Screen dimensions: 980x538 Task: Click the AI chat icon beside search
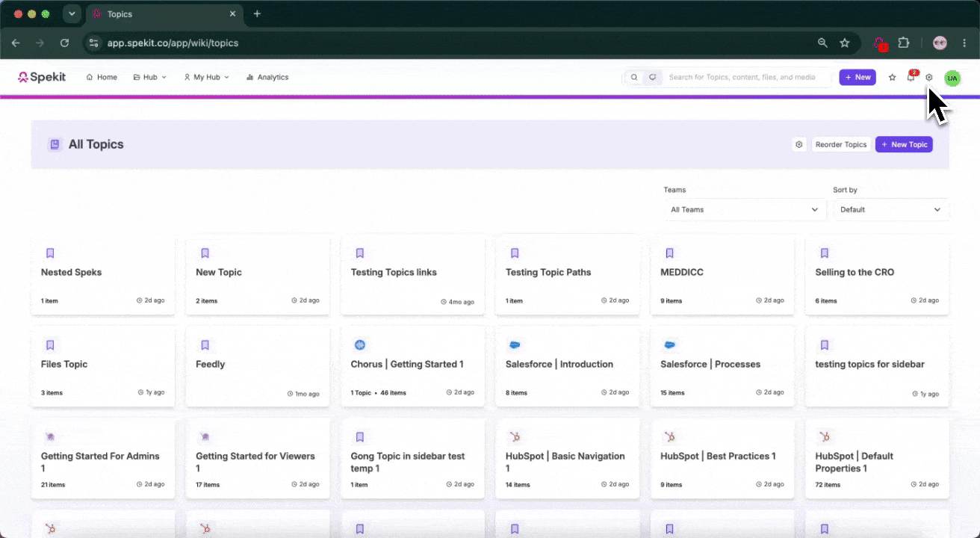pyautogui.click(x=653, y=77)
